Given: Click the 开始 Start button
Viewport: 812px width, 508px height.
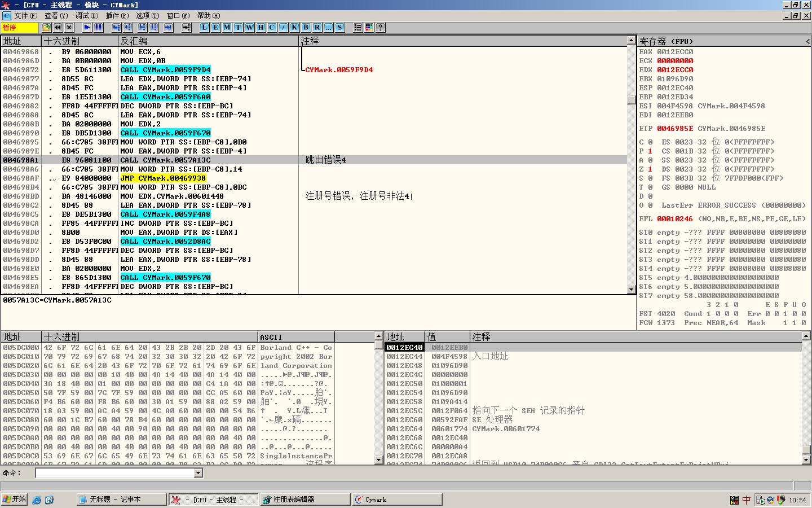Looking at the screenshot, I should click(x=15, y=500).
